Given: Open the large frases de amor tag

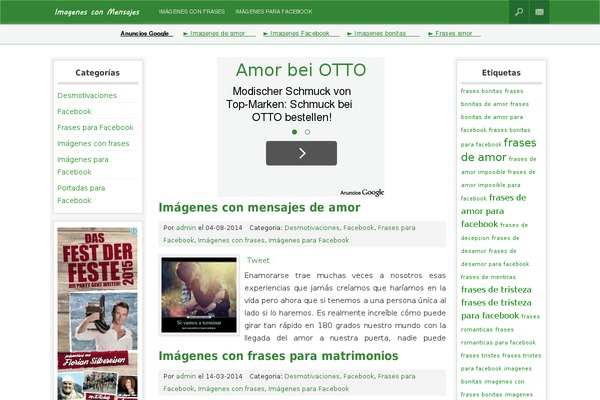Looking at the screenshot, I should 499,150.
